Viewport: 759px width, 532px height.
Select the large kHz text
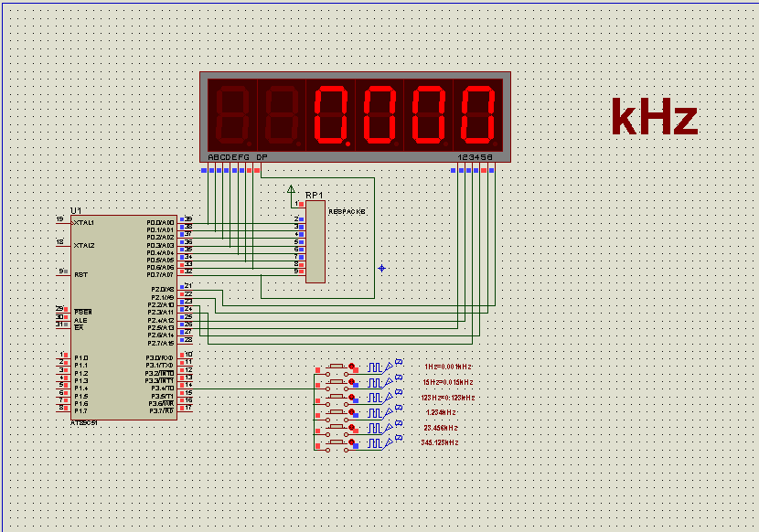655,117
